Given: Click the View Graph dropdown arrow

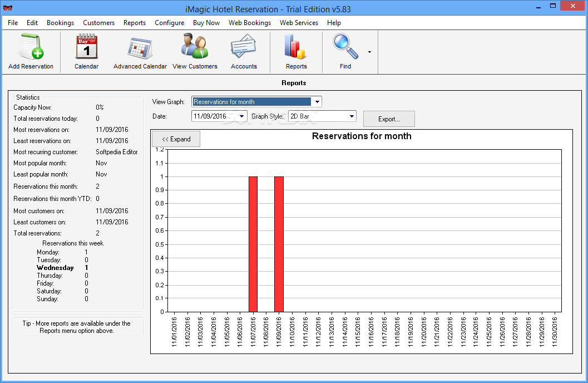Looking at the screenshot, I should 317,102.
